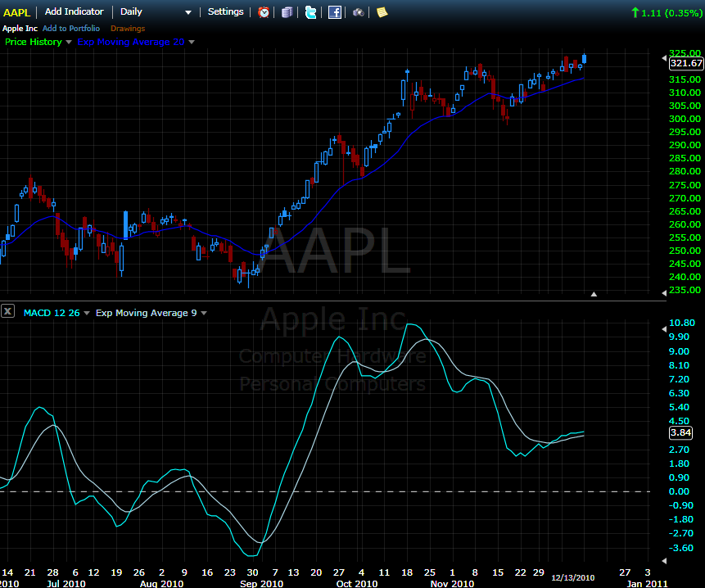Image resolution: width=705 pixels, height=588 pixels.
Task: Click the arrow beside 235.00 price scale
Action: 664,292
